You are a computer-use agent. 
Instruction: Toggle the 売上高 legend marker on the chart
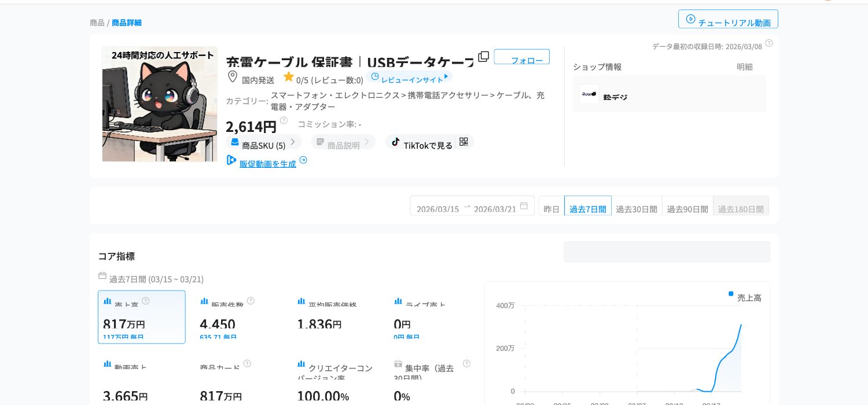tap(731, 293)
